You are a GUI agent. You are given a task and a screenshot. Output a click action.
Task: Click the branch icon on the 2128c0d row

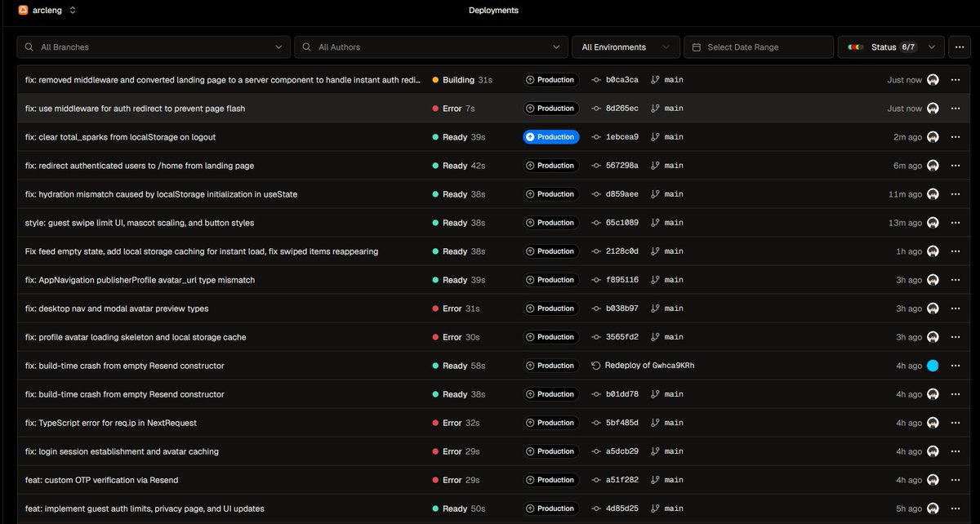(655, 251)
